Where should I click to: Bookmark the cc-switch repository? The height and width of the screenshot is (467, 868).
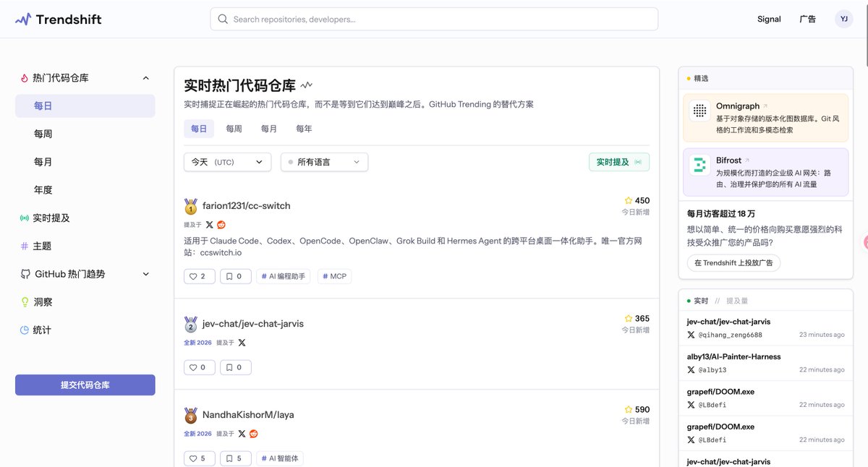(x=235, y=276)
